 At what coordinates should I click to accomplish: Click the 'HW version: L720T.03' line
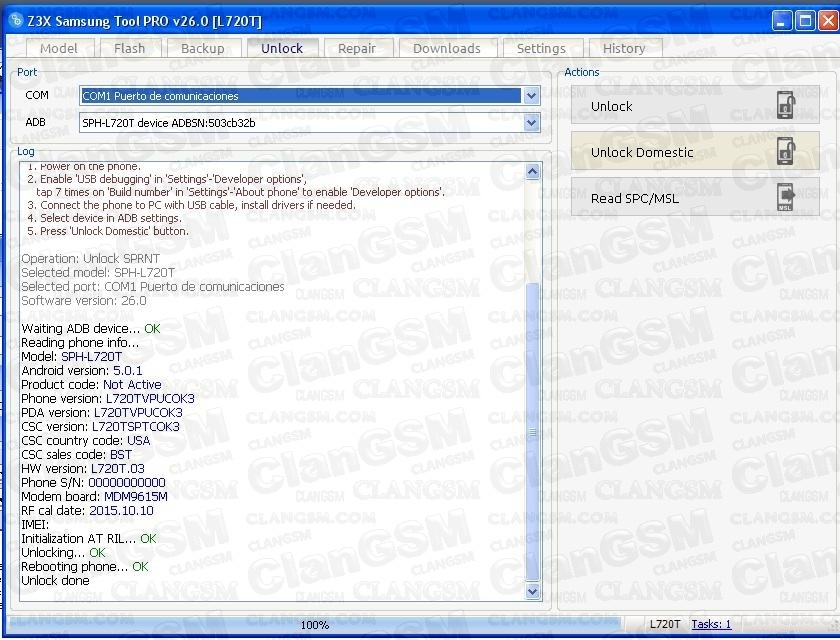coord(82,469)
